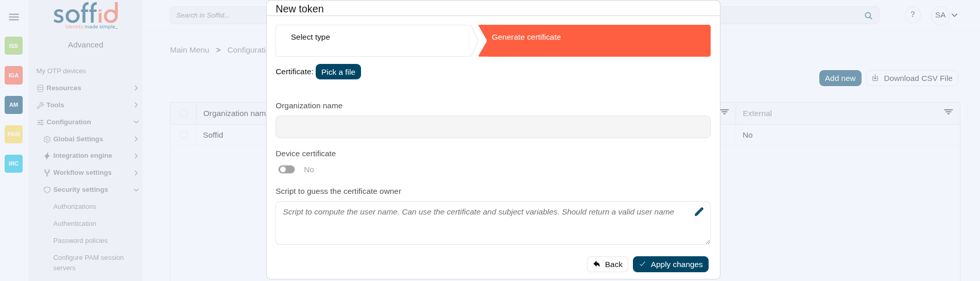Viewport: 980px width, 281px height.
Task: Check the select-all header checkbox
Action: (183, 113)
